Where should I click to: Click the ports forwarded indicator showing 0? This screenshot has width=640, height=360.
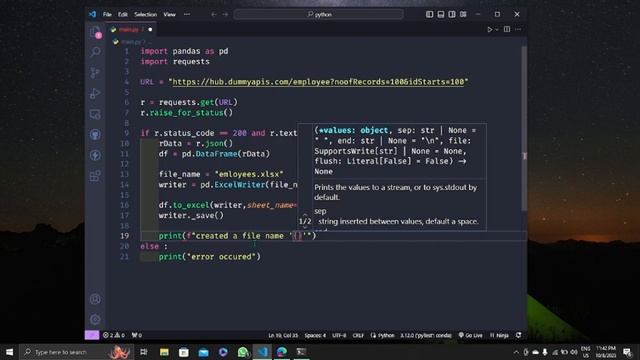137,335
